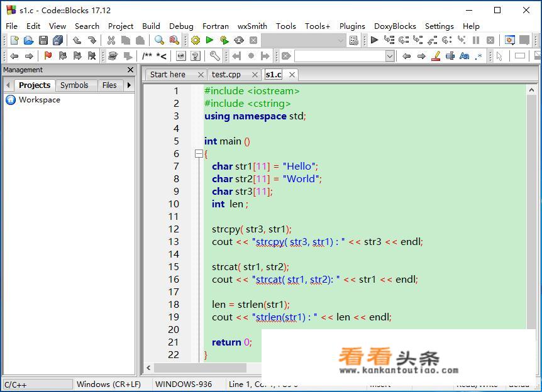Open the Help menu

pyautogui.click(x=471, y=26)
